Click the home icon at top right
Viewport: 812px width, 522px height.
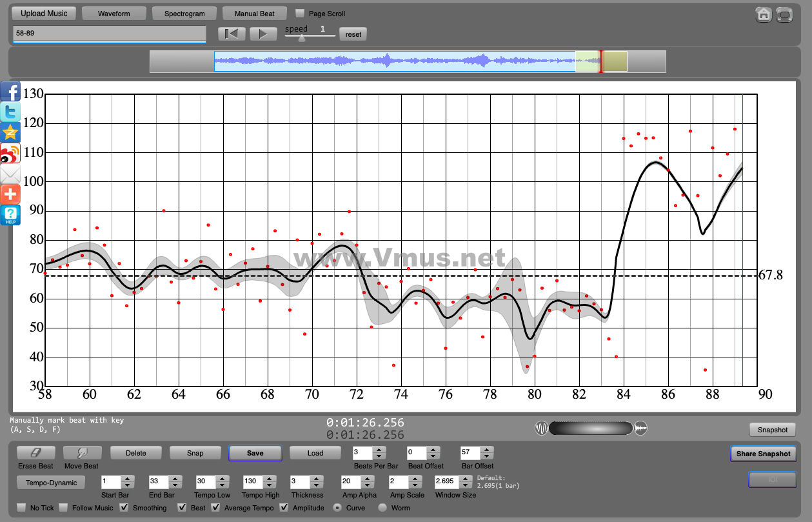pyautogui.click(x=764, y=14)
